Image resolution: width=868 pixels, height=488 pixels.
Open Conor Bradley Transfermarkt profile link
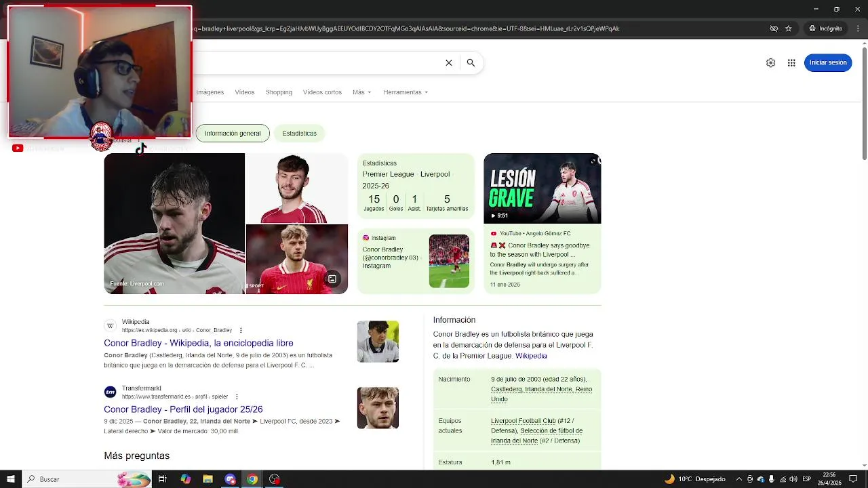pyautogui.click(x=183, y=409)
